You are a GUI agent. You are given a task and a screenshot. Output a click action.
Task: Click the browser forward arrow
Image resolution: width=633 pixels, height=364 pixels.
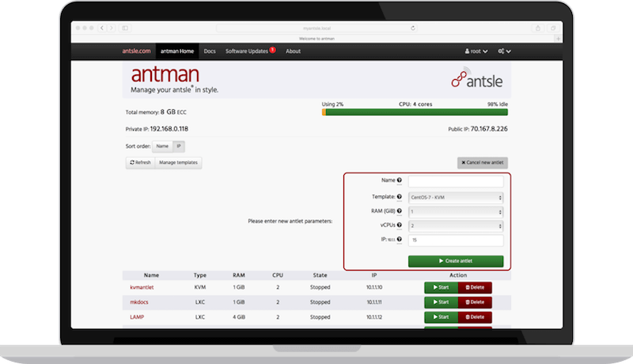(x=112, y=28)
